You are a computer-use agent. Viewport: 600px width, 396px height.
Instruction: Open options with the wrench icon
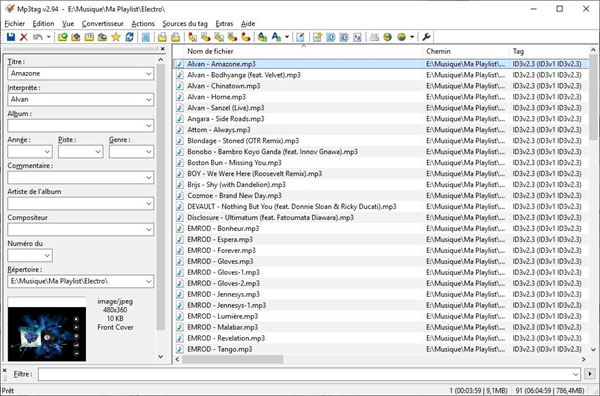426,37
